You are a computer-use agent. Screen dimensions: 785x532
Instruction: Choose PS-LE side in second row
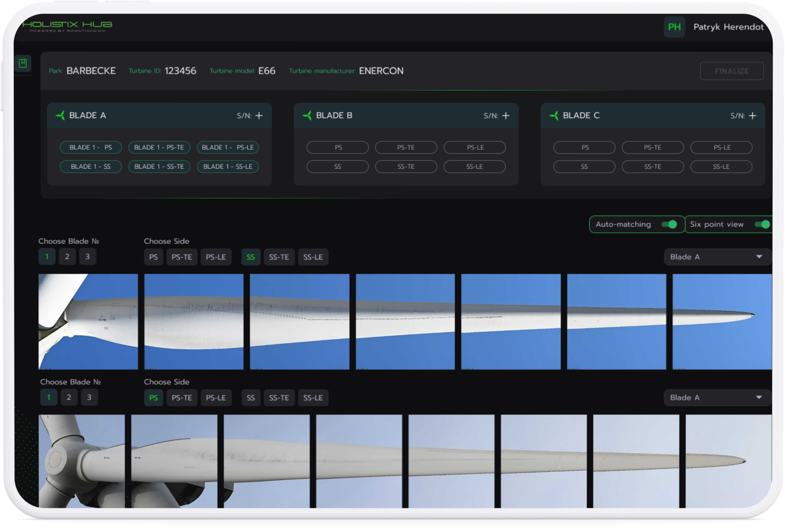[216, 398]
